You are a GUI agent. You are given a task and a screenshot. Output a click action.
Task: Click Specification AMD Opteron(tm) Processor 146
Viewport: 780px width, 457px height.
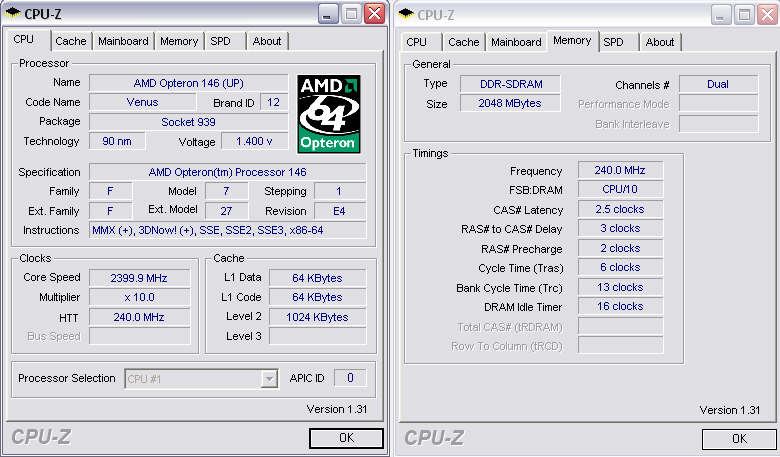227,172
